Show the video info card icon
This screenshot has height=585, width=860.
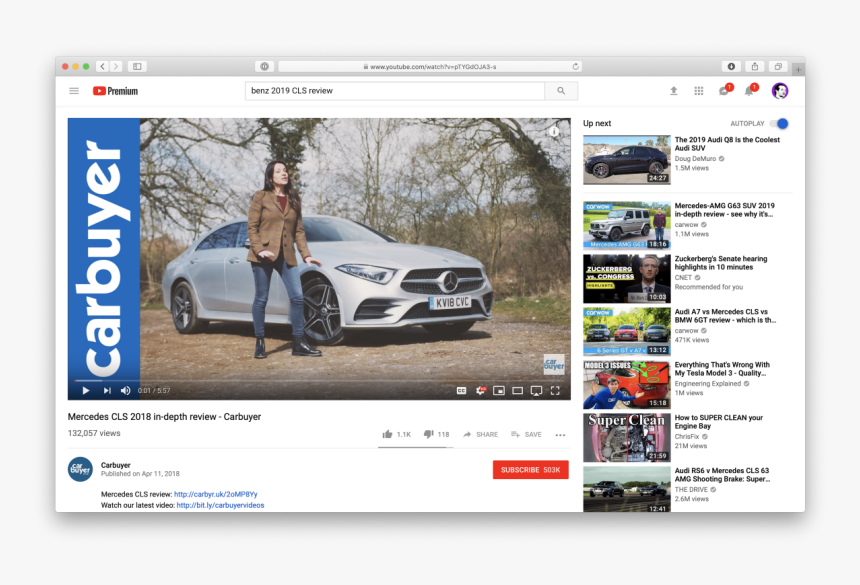[555, 132]
